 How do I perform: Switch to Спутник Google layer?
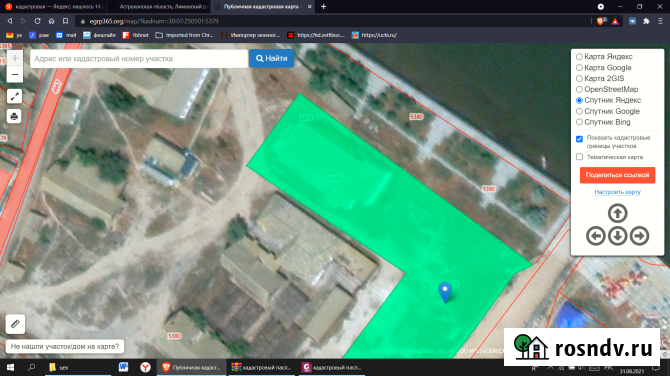pyautogui.click(x=579, y=111)
